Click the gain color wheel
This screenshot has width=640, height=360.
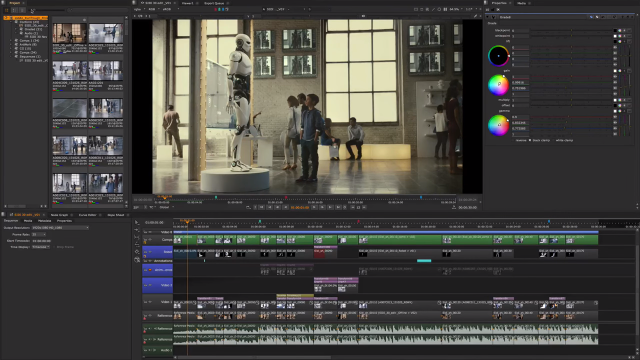click(x=498, y=85)
